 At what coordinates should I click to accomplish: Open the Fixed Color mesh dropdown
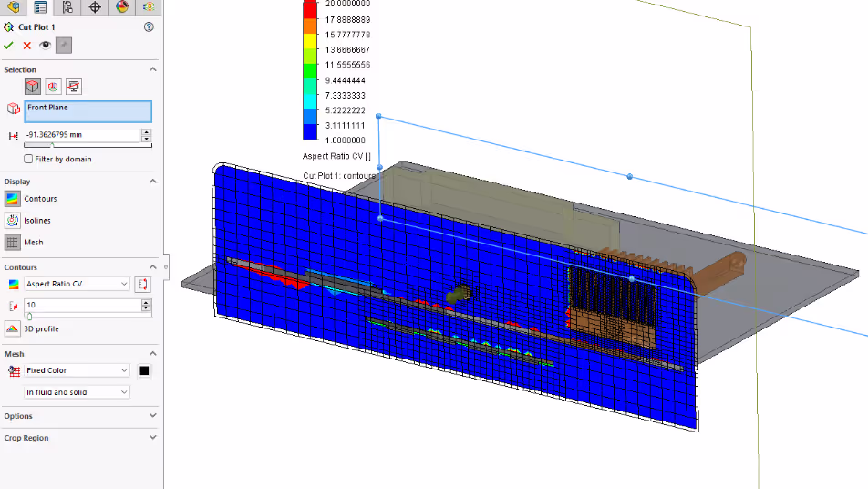(x=77, y=369)
